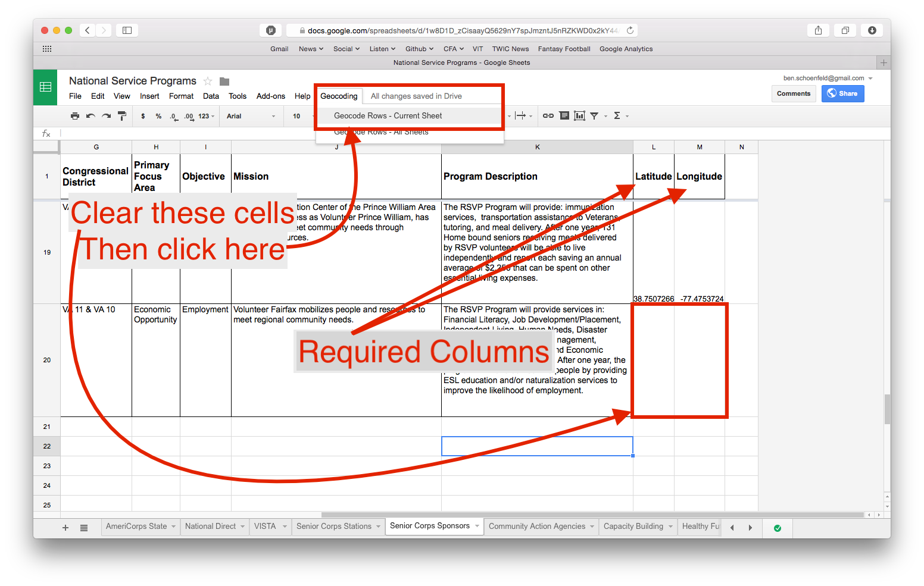The width and height of the screenshot is (924, 586).
Task: Undo the last action
Action: (x=90, y=116)
